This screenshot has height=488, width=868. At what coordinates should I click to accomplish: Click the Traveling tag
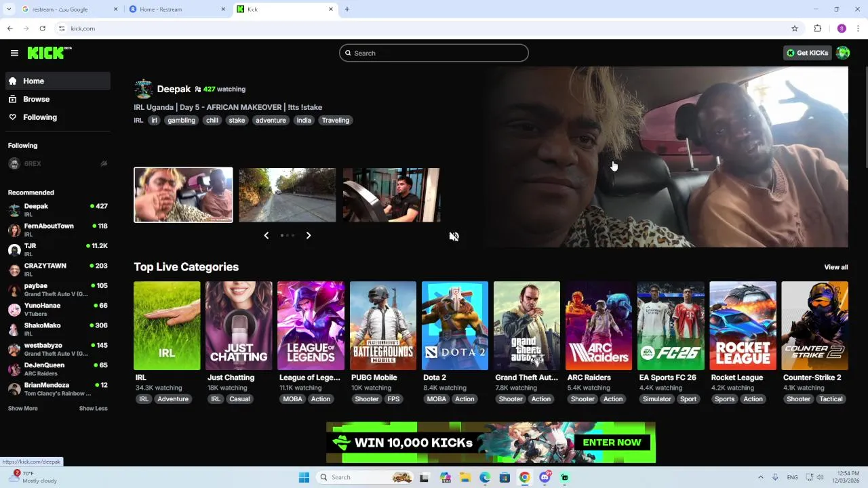[x=336, y=120]
